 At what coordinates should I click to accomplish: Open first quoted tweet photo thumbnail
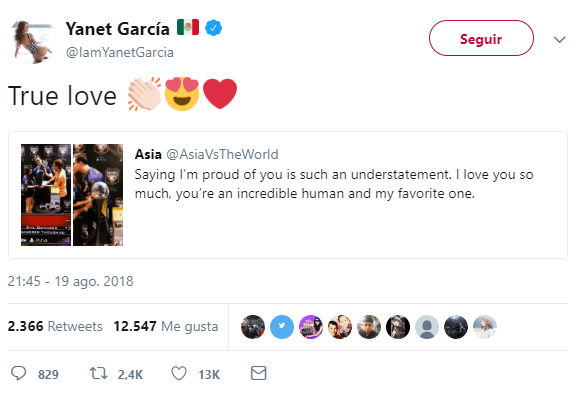pos(46,195)
